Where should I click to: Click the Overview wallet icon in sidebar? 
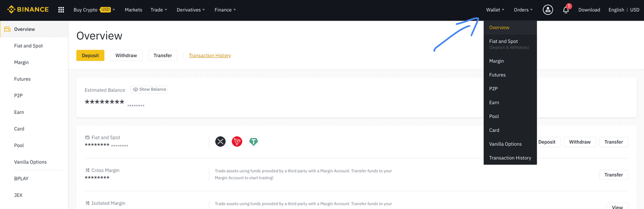[7, 29]
